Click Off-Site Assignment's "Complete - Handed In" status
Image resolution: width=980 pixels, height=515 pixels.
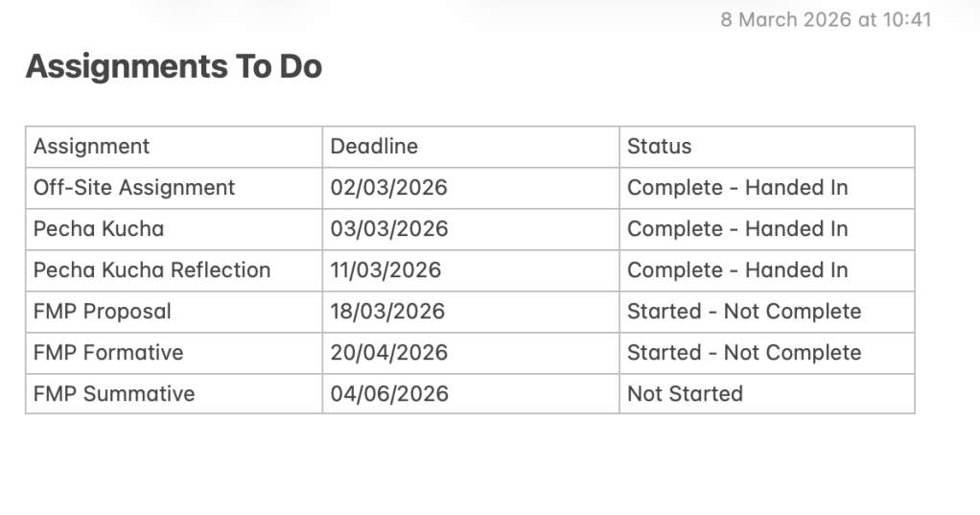pyautogui.click(x=737, y=188)
